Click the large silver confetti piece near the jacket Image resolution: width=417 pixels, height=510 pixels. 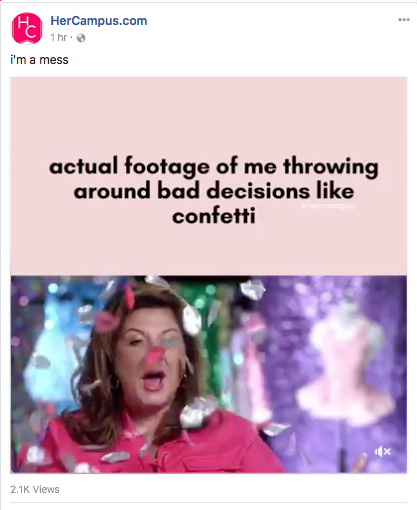coord(197,411)
